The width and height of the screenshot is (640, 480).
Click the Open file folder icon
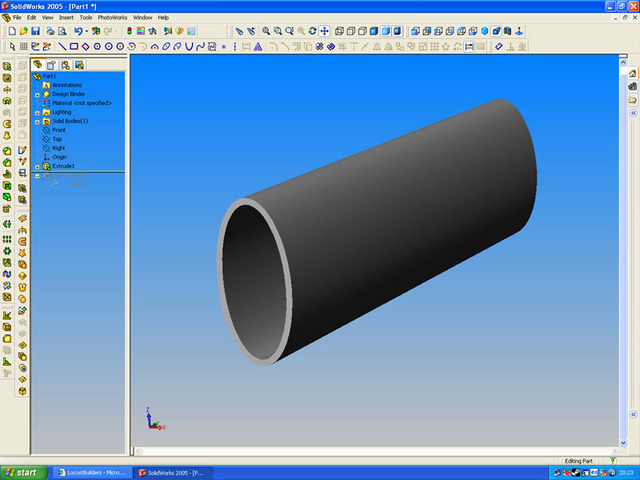pyautogui.click(x=24, y=31)
